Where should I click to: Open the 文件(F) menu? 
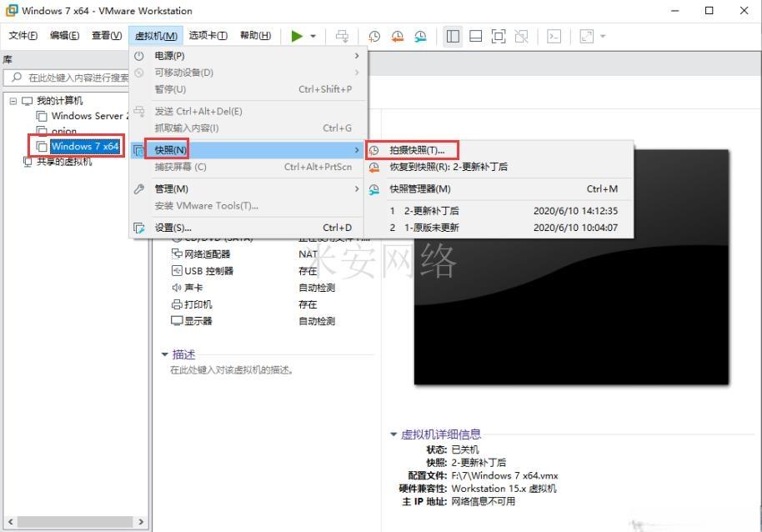click(23, 36)
